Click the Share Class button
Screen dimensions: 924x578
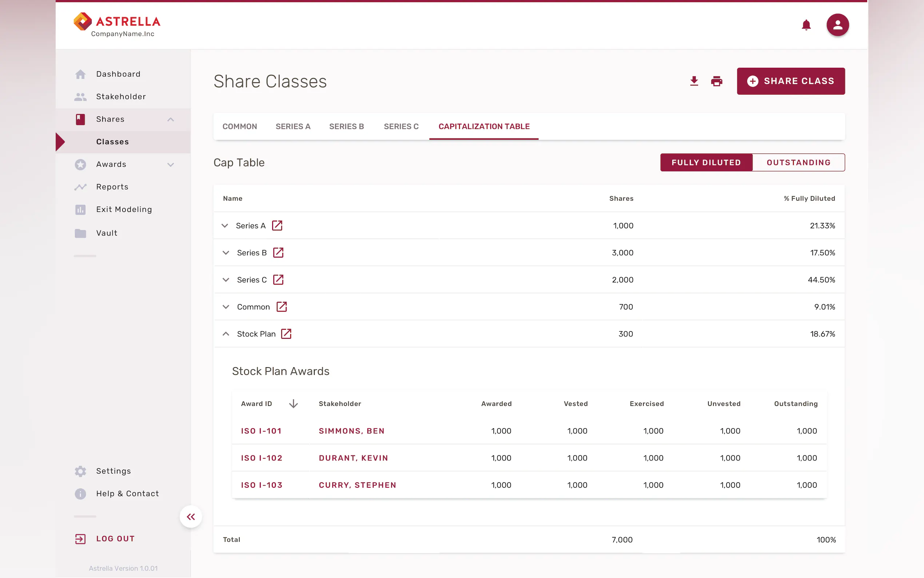tap(791, 81)
